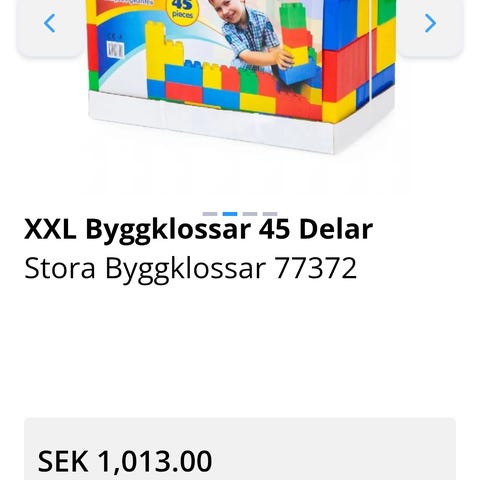Click the large blue block on box's right side
The image size is (480, 480).
click(340, 25)
